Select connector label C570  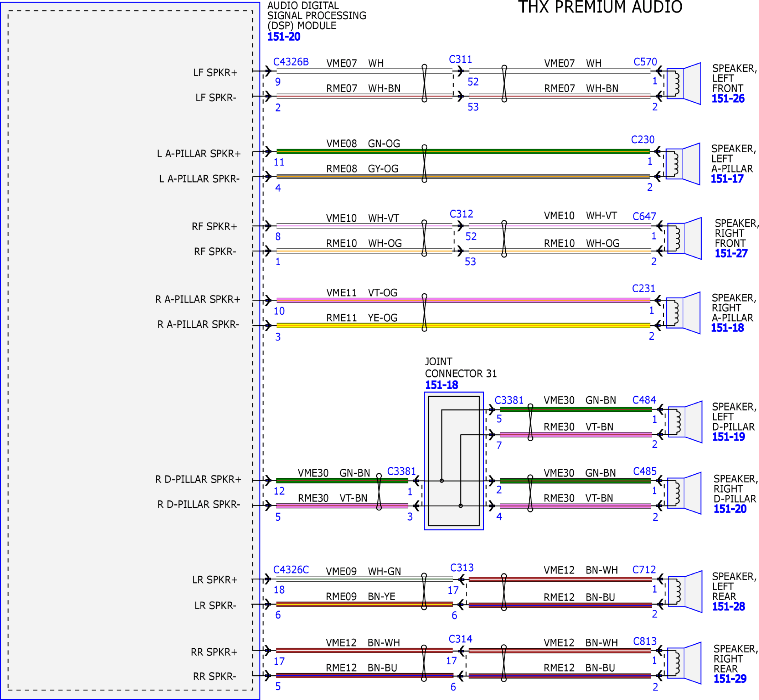(x=645, y=62)
